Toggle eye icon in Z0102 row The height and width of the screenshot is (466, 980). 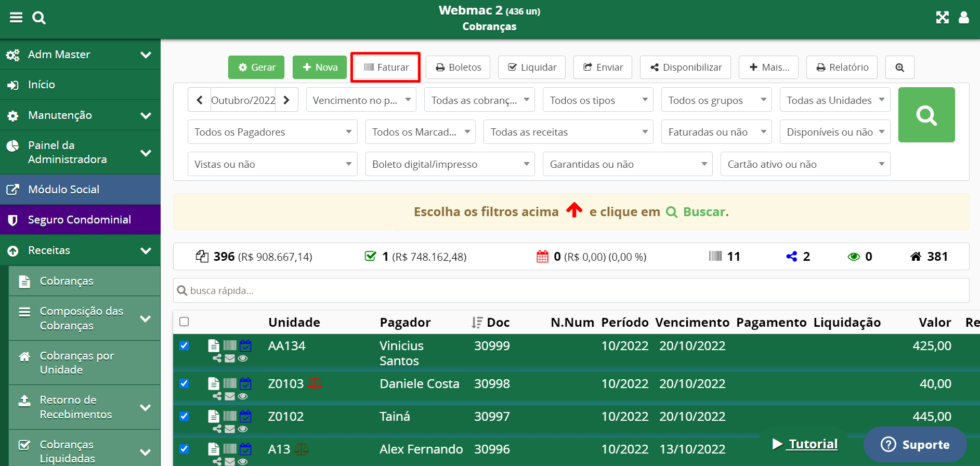pyautogui.click(x=243, y=429)
